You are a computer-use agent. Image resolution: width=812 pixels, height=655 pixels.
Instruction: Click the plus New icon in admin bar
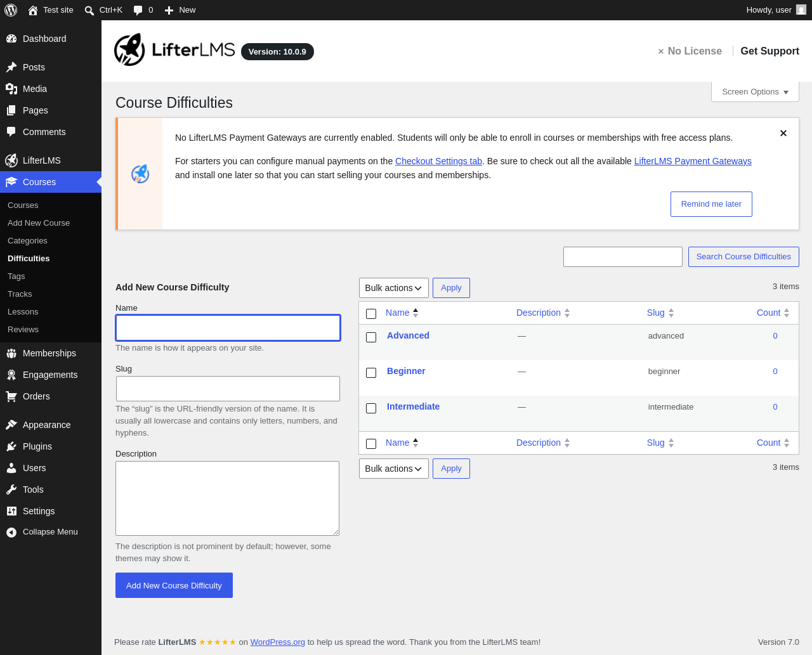169,10
